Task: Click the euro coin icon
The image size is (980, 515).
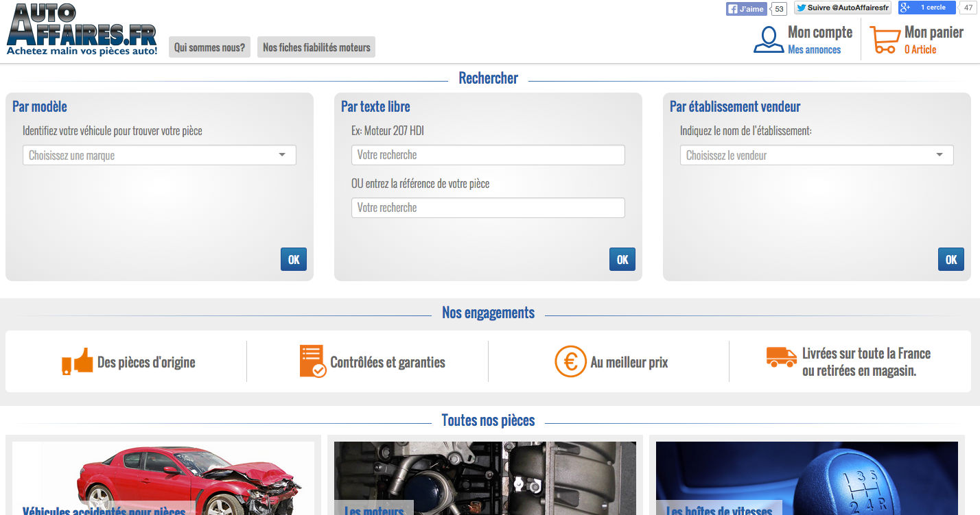Action: [570, 361]
